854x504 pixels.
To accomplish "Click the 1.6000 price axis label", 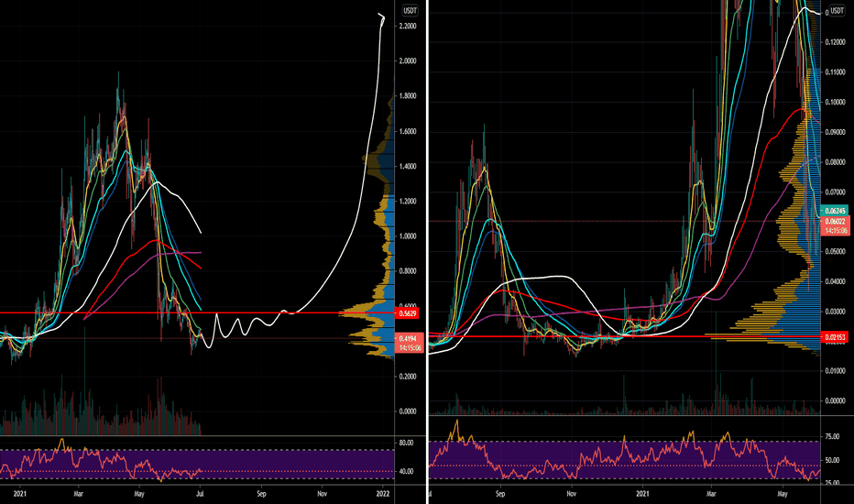I will (x=408, y=131).
